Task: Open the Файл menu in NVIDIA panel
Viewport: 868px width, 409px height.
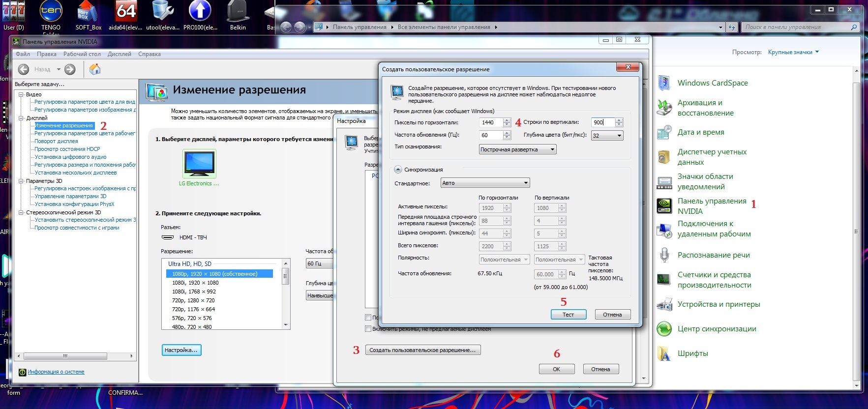Action: point(23,54)
